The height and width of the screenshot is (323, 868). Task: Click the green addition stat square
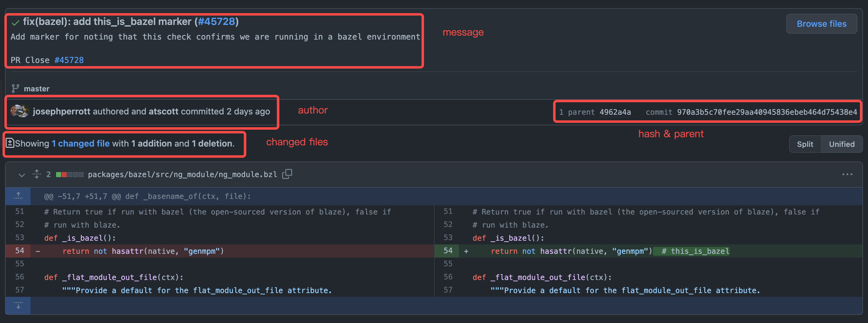point(59,175)
